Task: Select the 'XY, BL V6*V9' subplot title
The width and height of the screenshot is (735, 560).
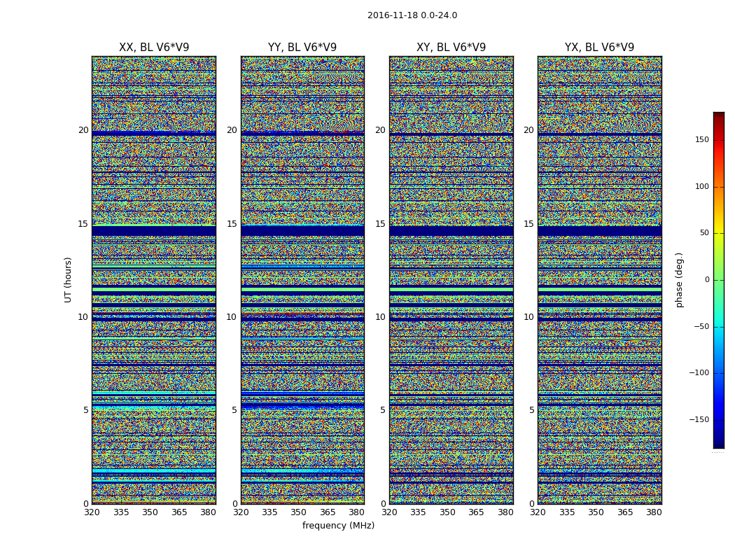Action: (x=451, y=48)
